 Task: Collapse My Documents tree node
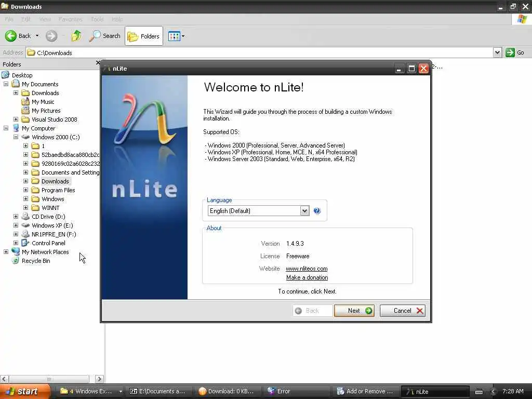(x=6, y=84)
